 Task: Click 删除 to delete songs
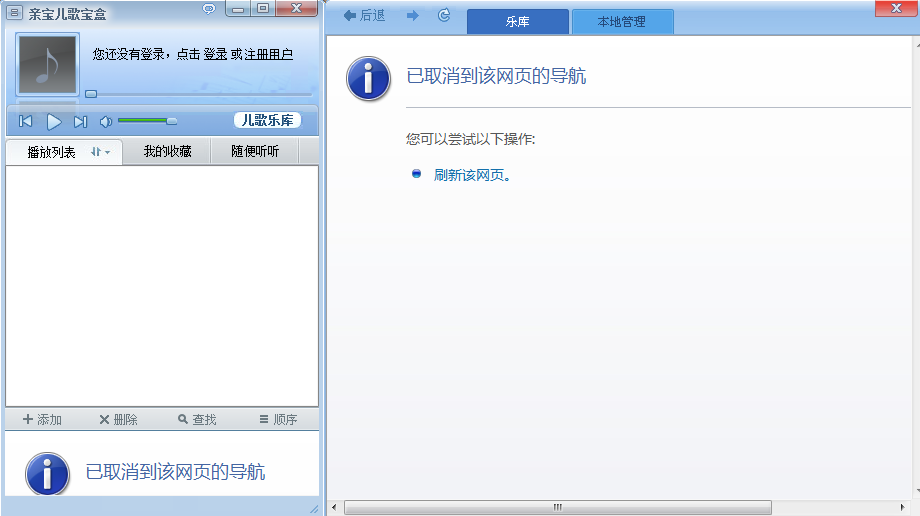tap(119, 419)
